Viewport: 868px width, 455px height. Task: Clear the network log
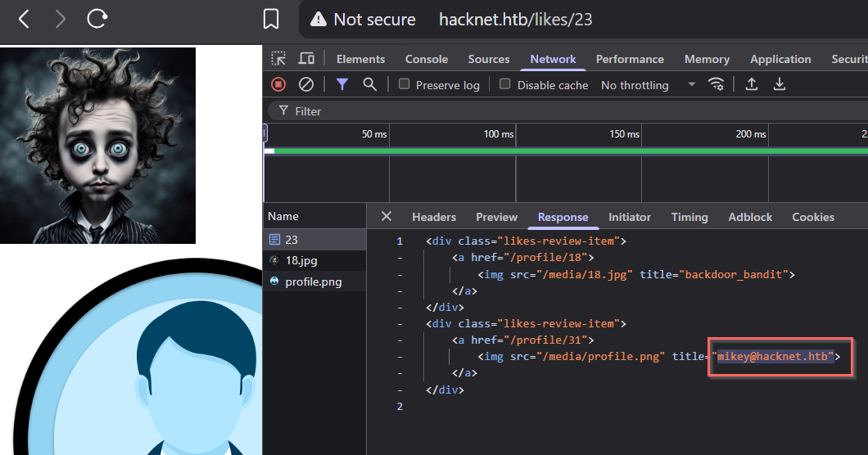(x=305, y=84)
